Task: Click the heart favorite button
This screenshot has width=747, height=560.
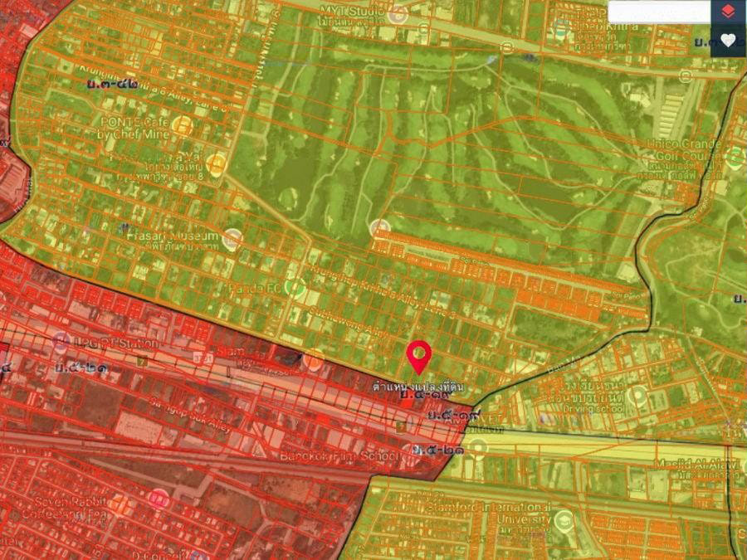Action: (728, 41)
